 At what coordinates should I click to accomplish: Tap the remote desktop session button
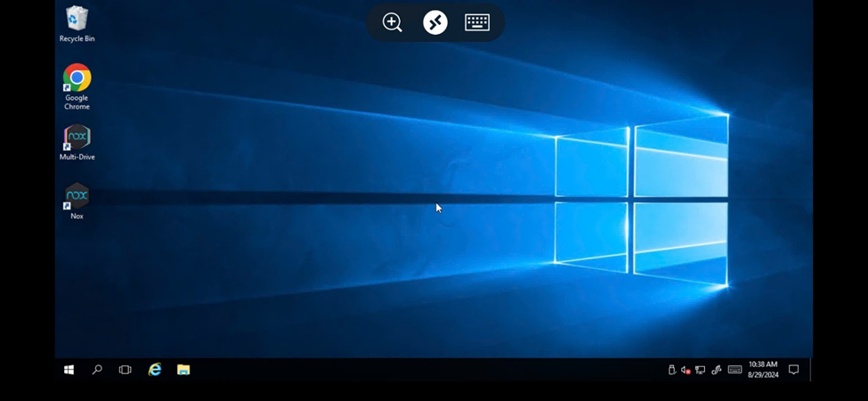[435, 22]
